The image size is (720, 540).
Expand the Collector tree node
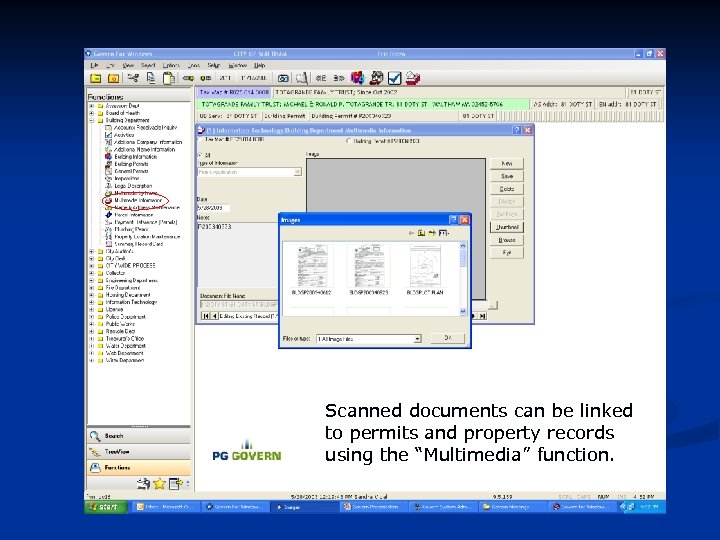[91, 273]
